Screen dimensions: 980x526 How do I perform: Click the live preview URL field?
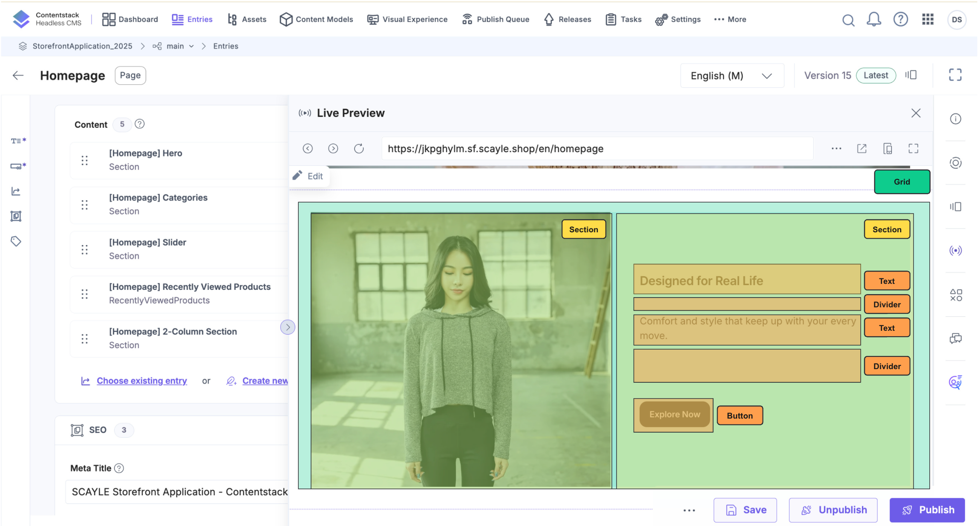597,148
